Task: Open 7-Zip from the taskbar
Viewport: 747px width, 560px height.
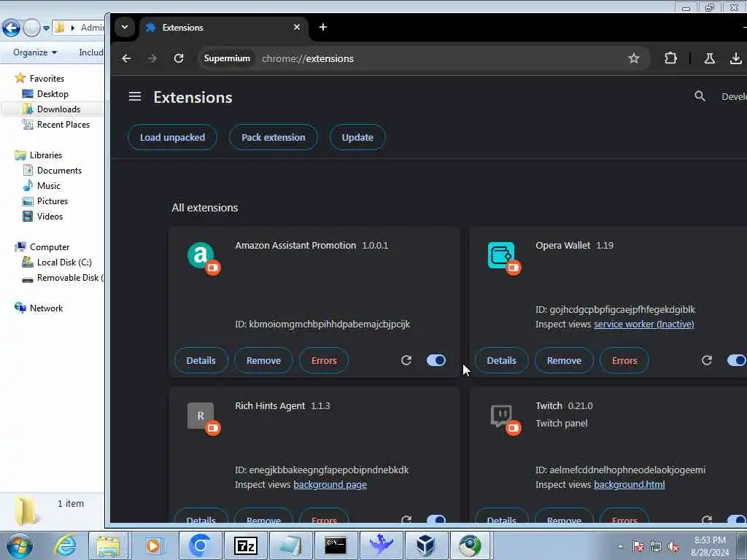Action: click(x=246, y=545)
